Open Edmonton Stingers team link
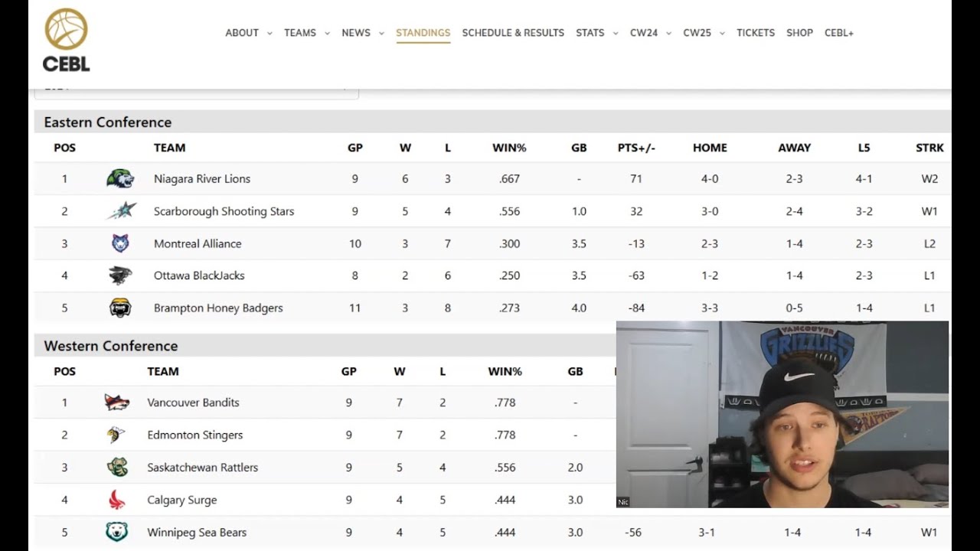 [x=194, y=435]
